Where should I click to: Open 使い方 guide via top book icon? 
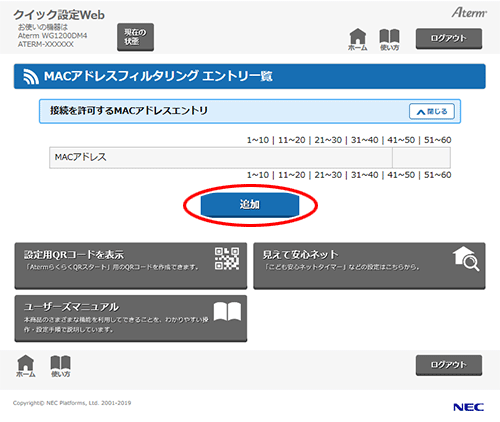coord(389,40)
